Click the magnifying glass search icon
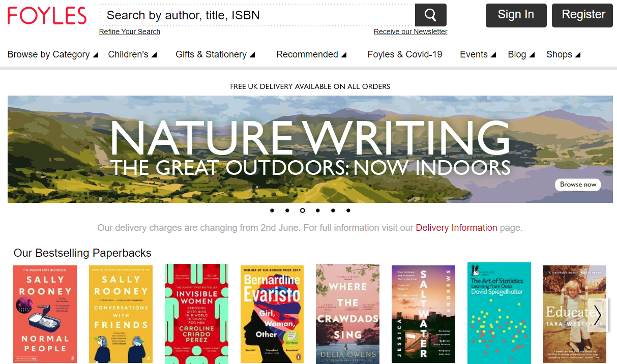This screenshot has width=617, height=364. pyautogui.click(x=430, y=15)
